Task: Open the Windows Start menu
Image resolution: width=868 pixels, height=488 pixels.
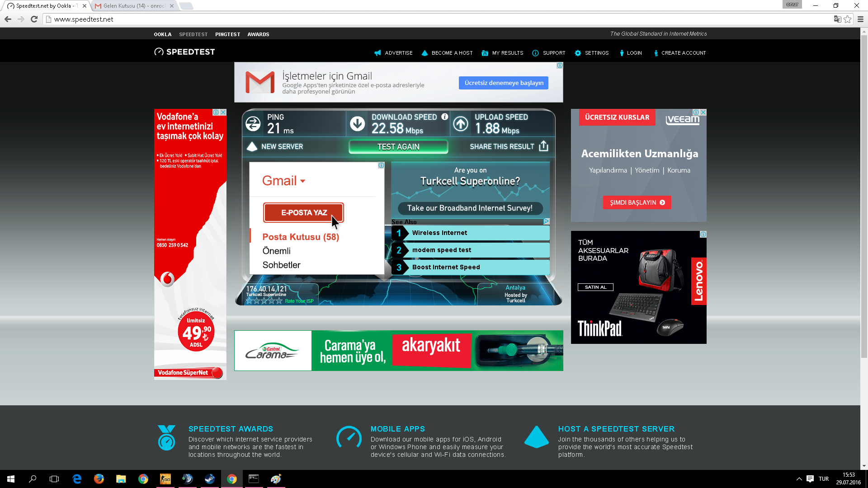Action: coord(11,479)
